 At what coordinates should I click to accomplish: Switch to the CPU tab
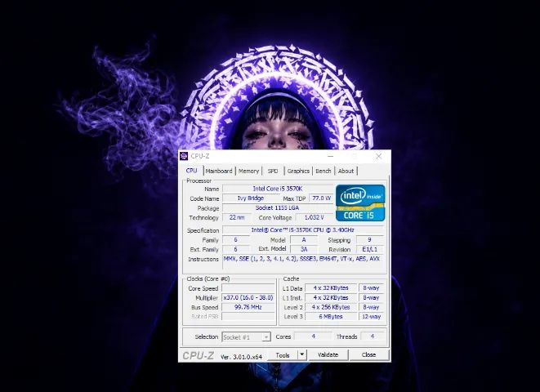191,171
